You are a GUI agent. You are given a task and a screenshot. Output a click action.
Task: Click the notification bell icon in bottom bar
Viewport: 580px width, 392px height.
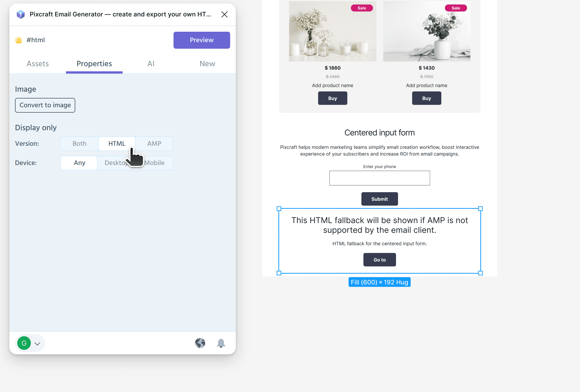tap(221, 343)
